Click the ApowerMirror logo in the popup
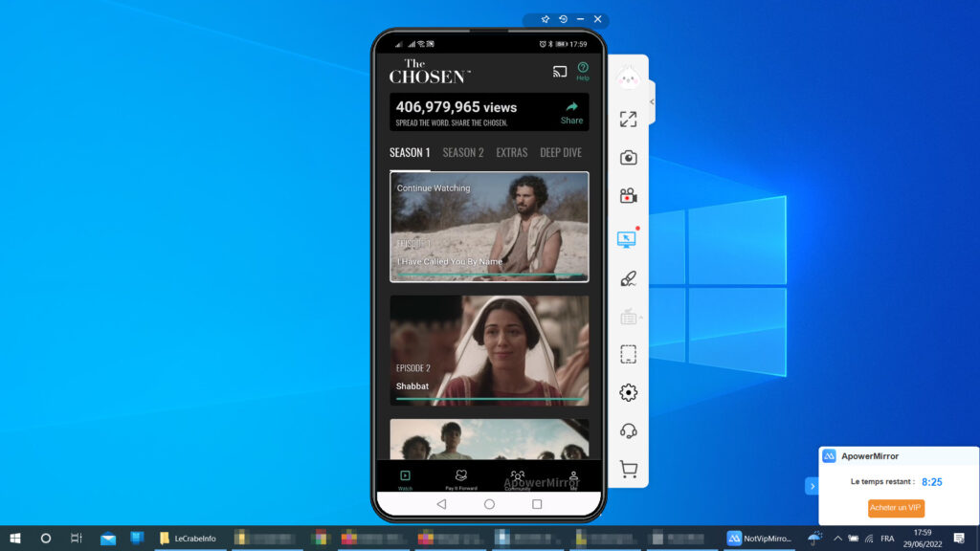This screenshot has width=980, height=551. tap(829, 456)
